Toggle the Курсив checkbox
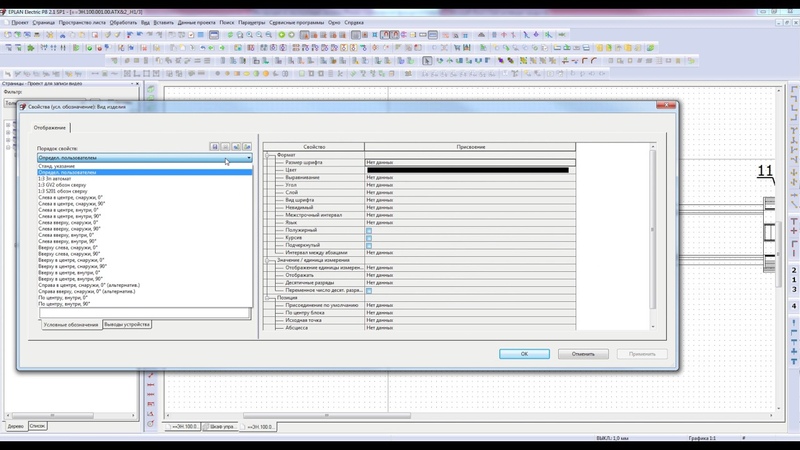800x450 pixels. [x=369, y=238]
